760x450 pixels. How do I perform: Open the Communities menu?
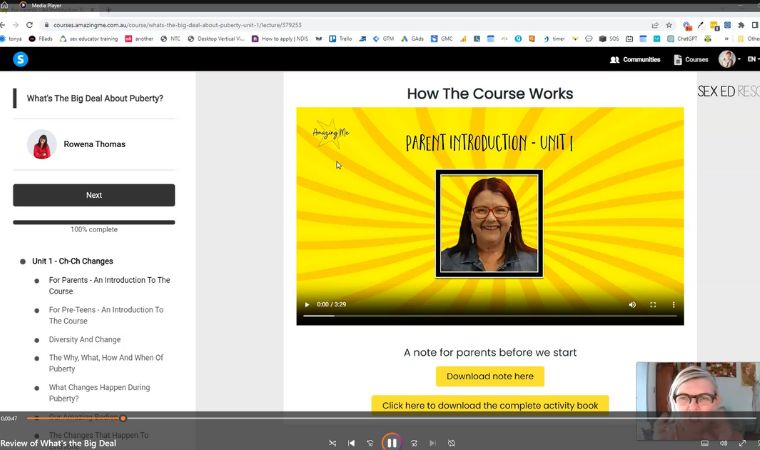tap(635, 60)
